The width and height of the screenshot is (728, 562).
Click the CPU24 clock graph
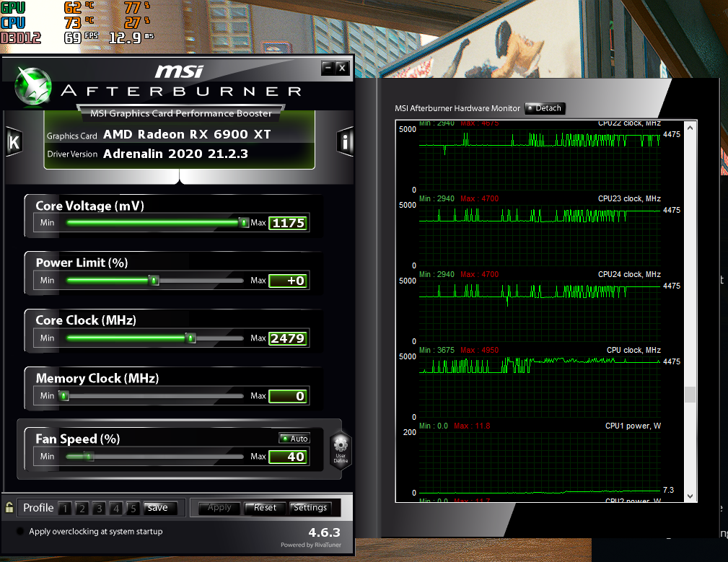pos(540,311)
